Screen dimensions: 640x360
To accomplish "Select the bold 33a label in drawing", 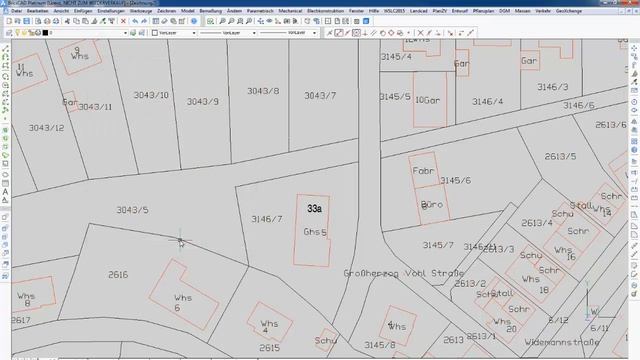I will (314, 209).
